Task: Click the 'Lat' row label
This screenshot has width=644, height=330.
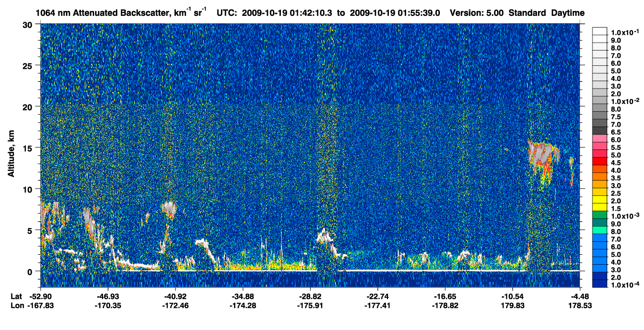Action: click(x=16, y=296)
